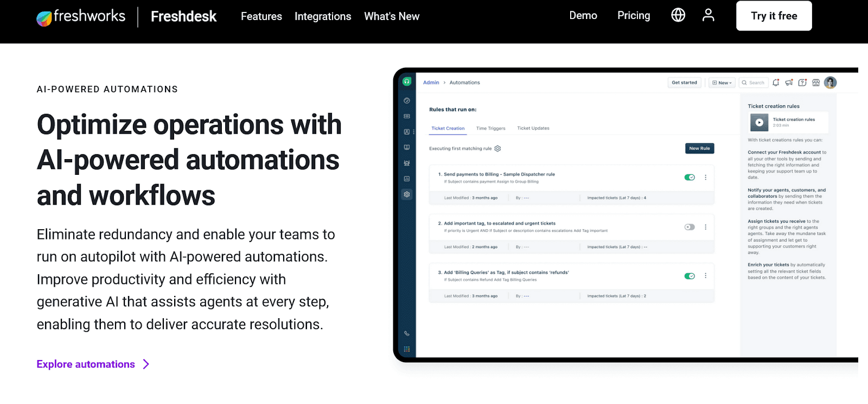Click the Freshdesk brand name
Screen dimensions: 868x404
coord(184,17)
